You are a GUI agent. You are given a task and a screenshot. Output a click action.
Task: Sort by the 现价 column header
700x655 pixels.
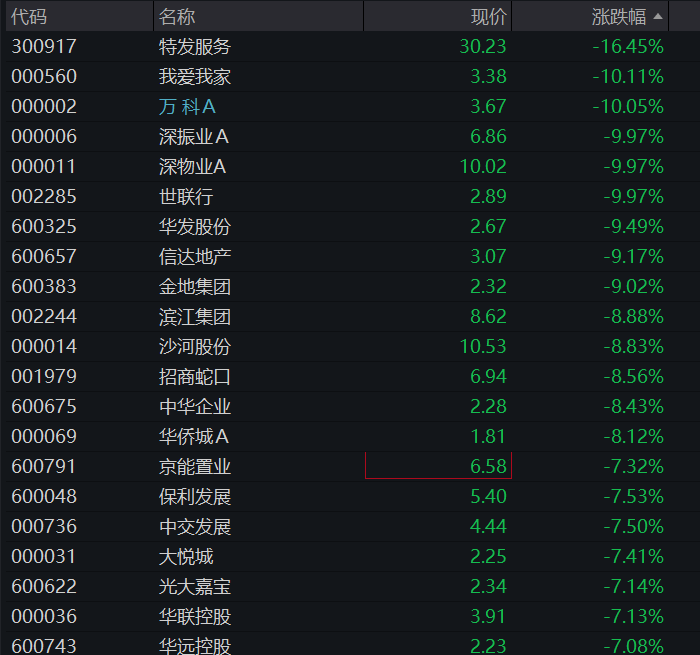[489, 17]
